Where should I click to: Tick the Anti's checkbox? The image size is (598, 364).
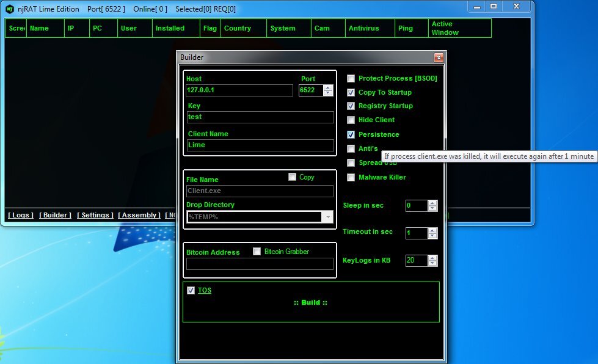(x=351, y=148)
